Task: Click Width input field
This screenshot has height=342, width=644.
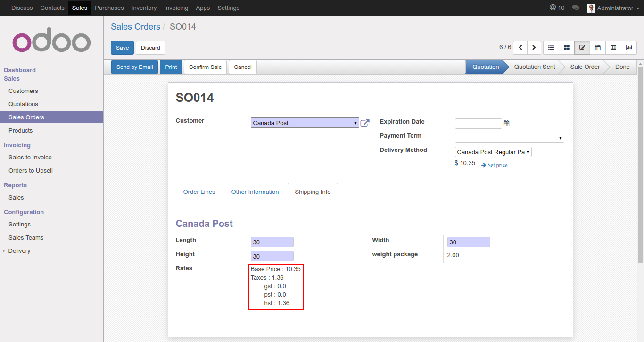Action: (469, 242)
